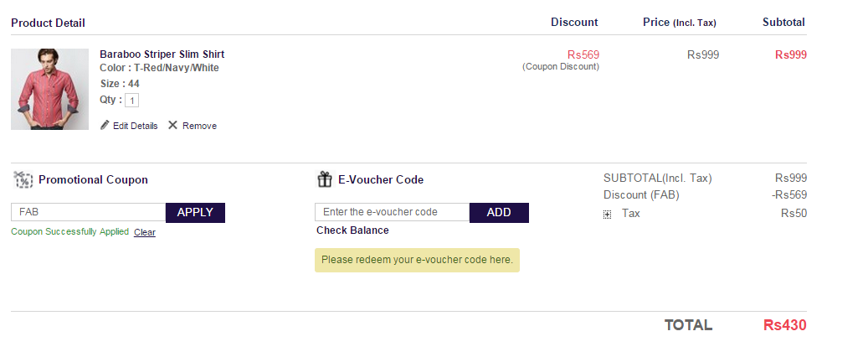Click the E-Voucher gift box icon
This screenshot has height=352, width=868.
click(x=325, y=179)
